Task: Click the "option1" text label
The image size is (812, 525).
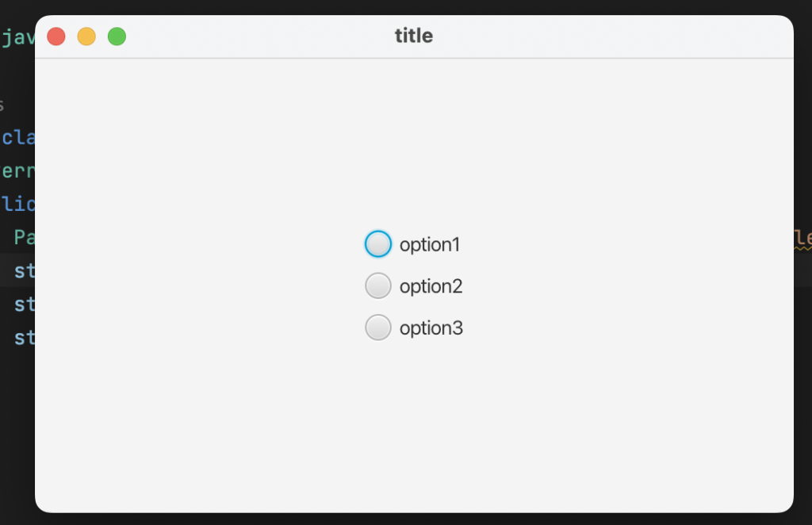Action: [x=430, y=245]
